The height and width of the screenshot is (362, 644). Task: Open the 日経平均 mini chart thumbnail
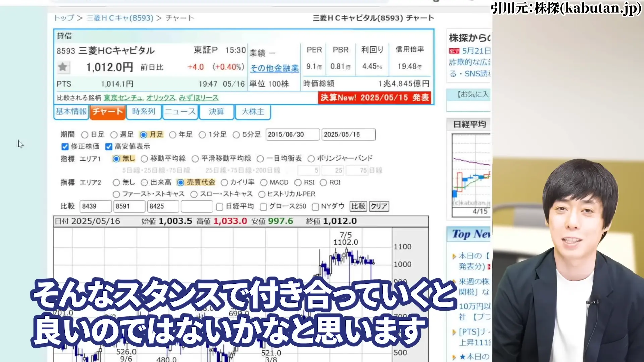click(471, 175)
